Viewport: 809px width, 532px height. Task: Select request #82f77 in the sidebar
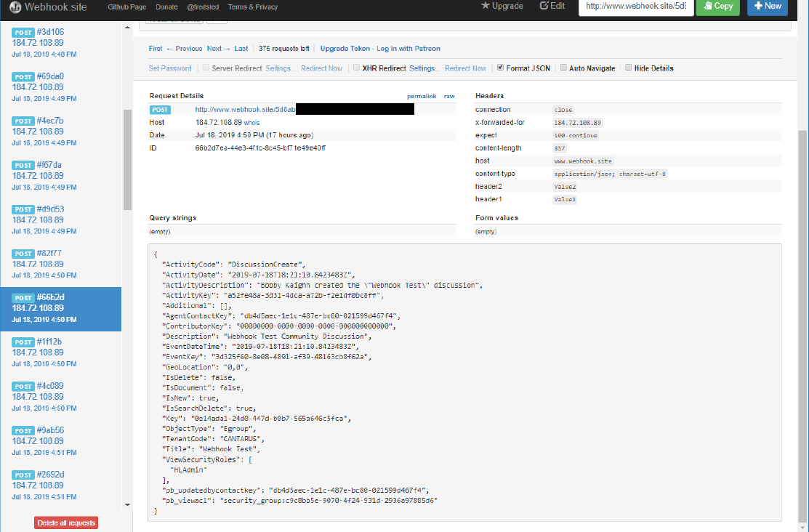[61, 265]
